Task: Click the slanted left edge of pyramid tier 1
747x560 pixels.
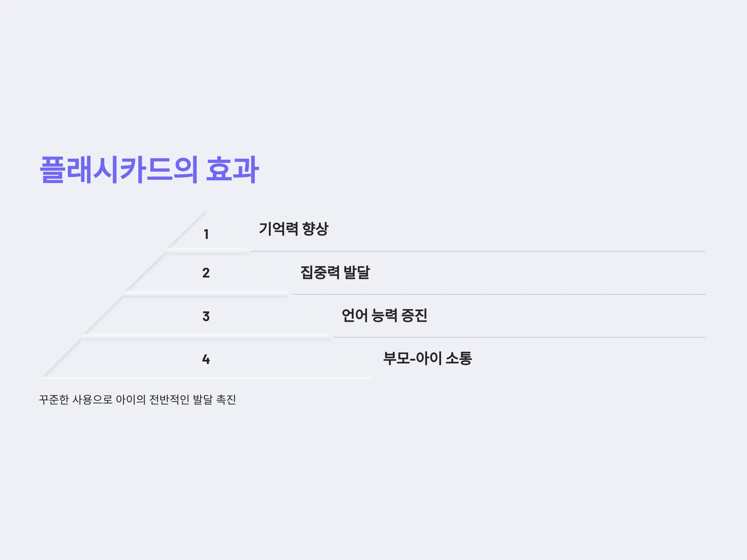Action: 186,230
